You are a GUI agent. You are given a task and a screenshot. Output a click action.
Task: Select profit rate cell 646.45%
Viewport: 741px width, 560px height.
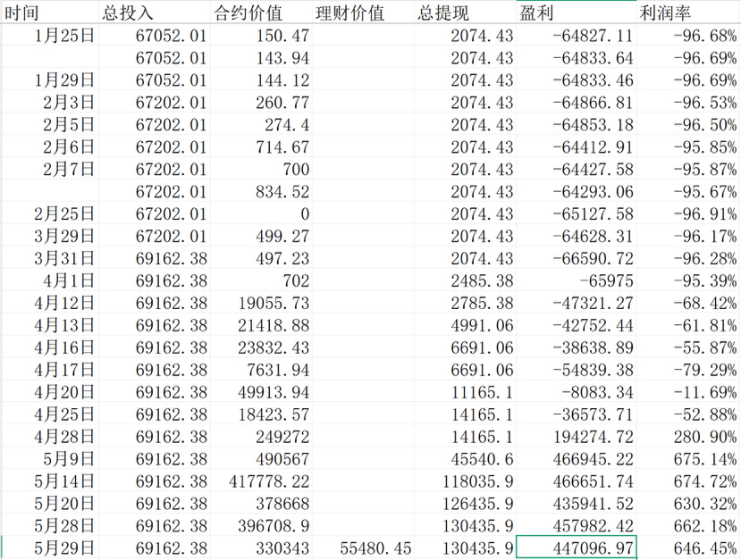(688, 547)
